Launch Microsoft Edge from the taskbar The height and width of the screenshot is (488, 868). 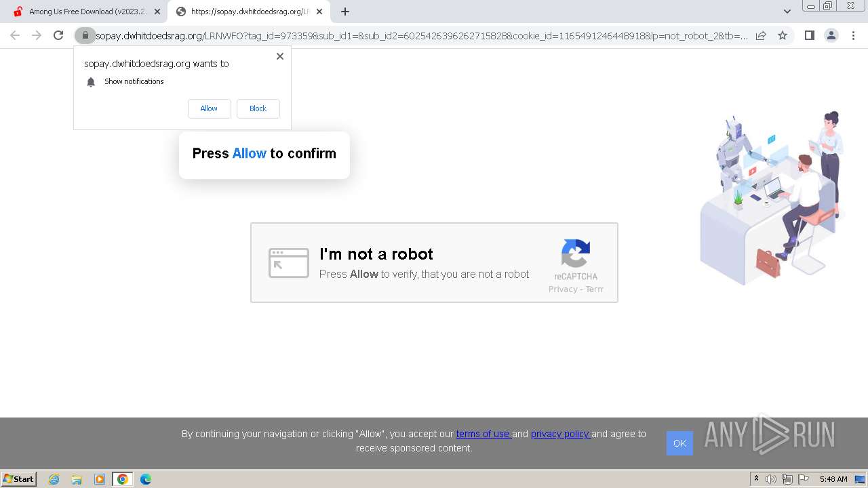146,479
